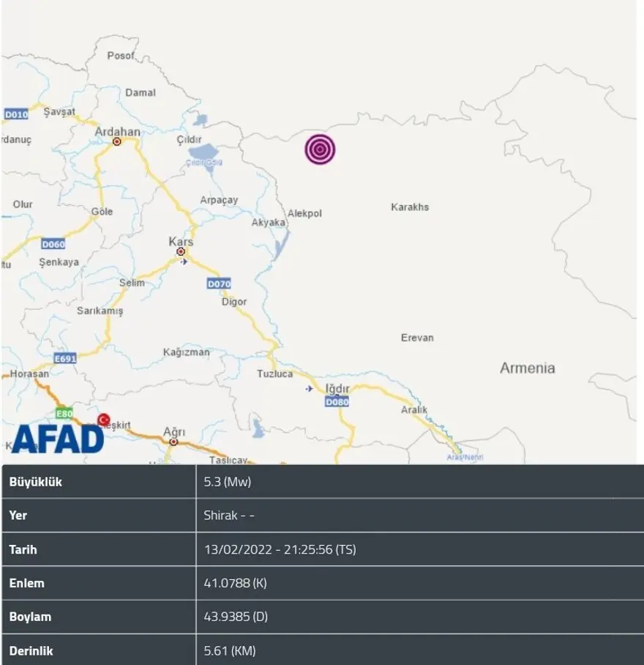
Task: Click the E691 road shield
Action: (65, 359)
